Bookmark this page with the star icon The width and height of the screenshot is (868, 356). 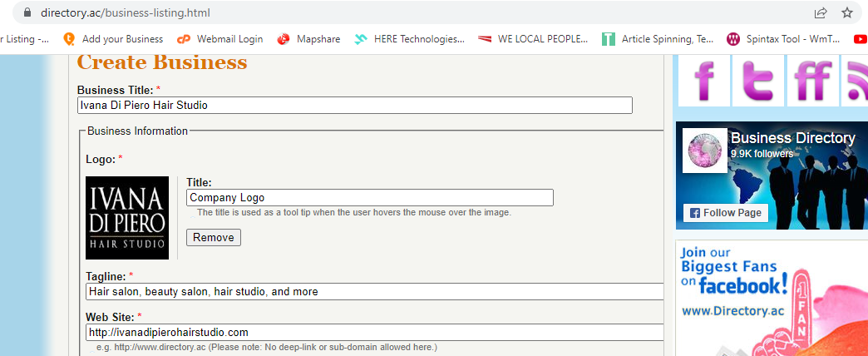coord(847,12)
